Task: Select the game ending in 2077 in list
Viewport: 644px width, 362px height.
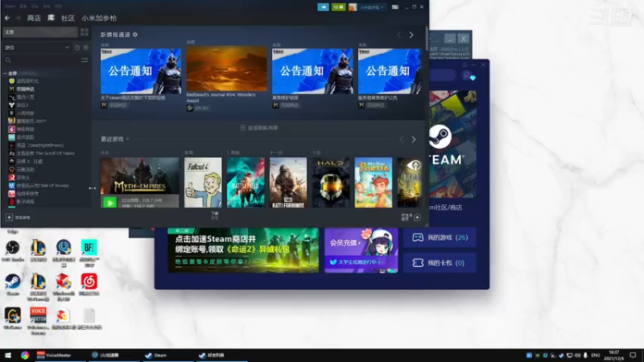Action: pyautogui.click(x=31, y=121)
